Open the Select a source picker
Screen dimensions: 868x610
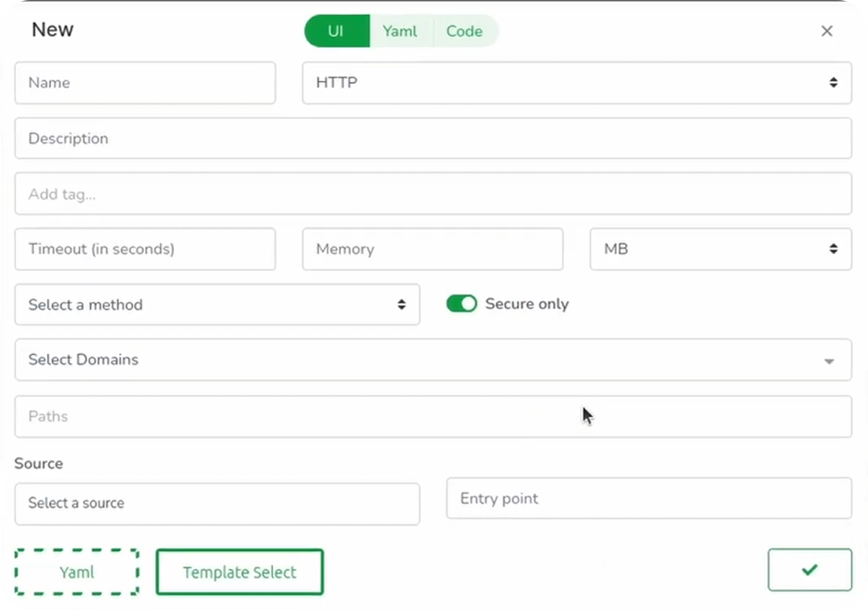pos(217,503)
